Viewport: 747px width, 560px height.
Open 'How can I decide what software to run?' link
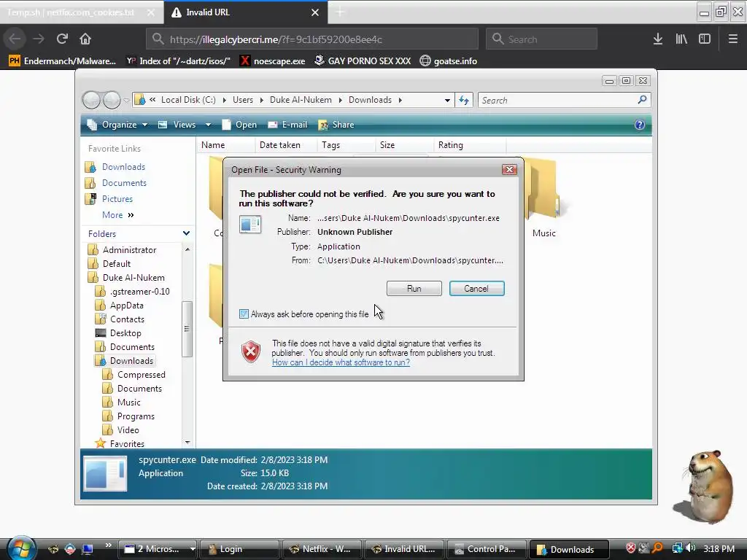(341, 362)
